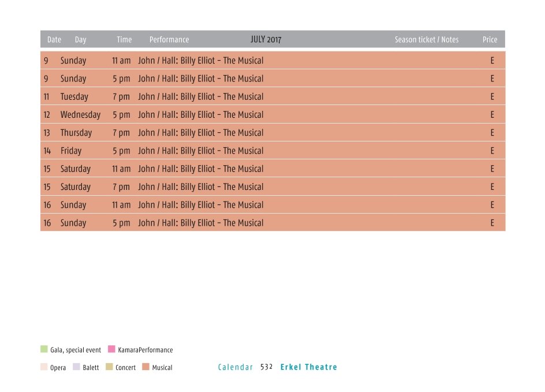Viewport: 545px width, 392px height.
Task: Click the 5 pm time in Friday row
Action: (121, 151)
